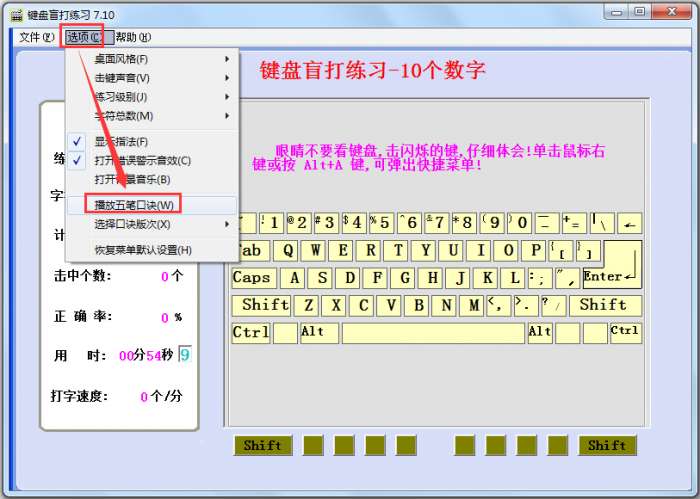
Task: Click the left Shift finger indicator box
Action: pyautogui.click(x=262, y=445)
